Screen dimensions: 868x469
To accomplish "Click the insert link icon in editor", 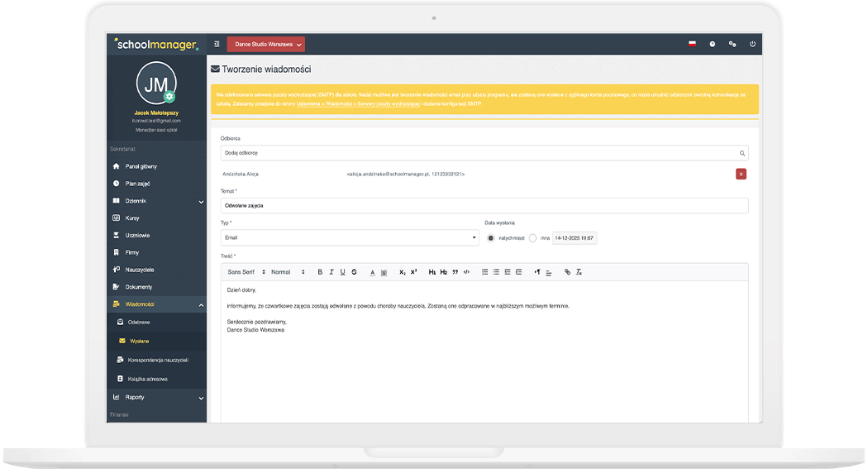I will 567,272.
